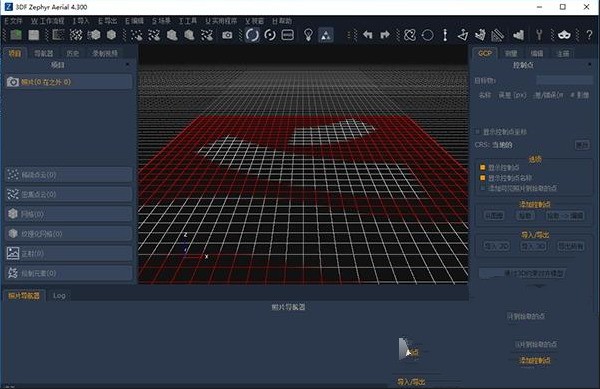Viewport: 600px width, 389px height.
Task: Collapse the project panel header dot
Action: coord(127,65)
